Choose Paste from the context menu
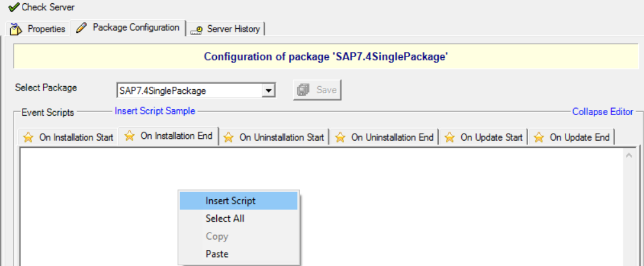 pos(239,254)
